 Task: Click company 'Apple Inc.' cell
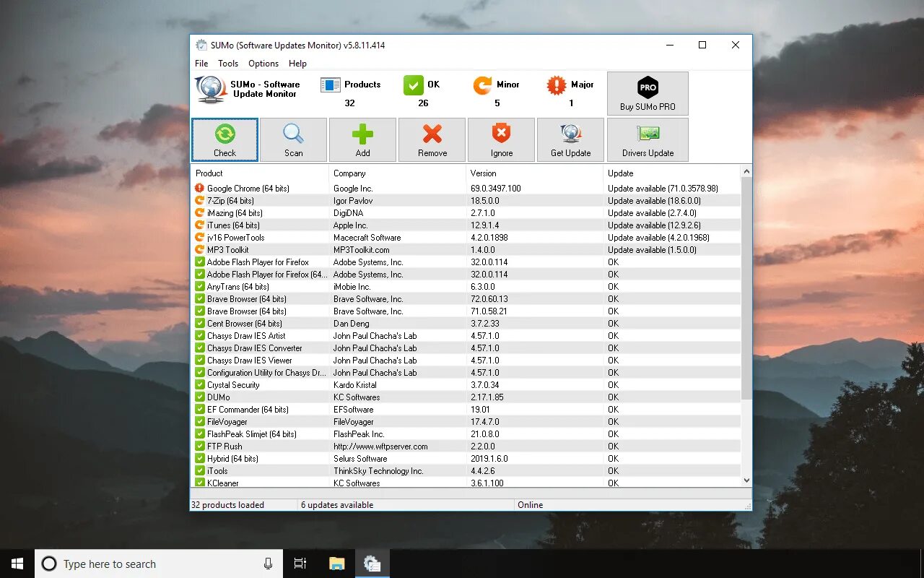pos(350,225)
